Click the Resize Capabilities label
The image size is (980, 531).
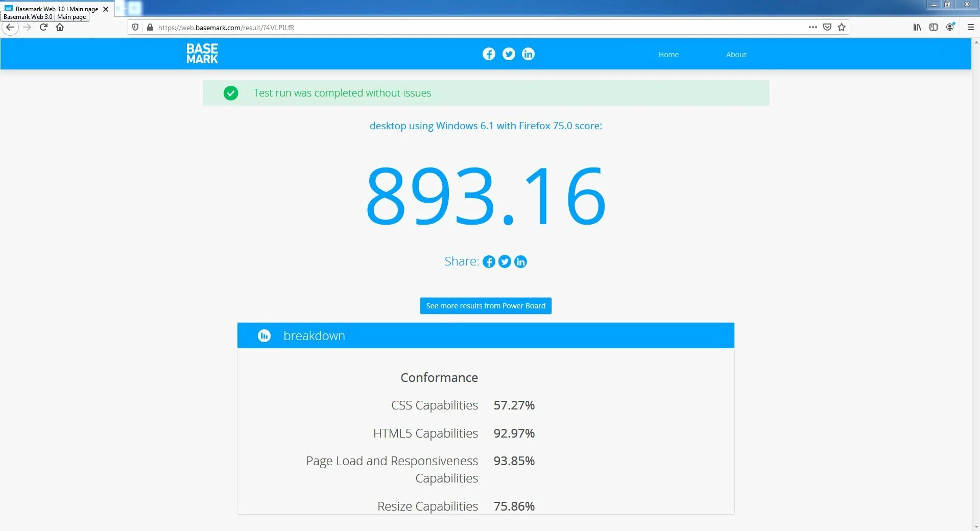coord(427,506)
